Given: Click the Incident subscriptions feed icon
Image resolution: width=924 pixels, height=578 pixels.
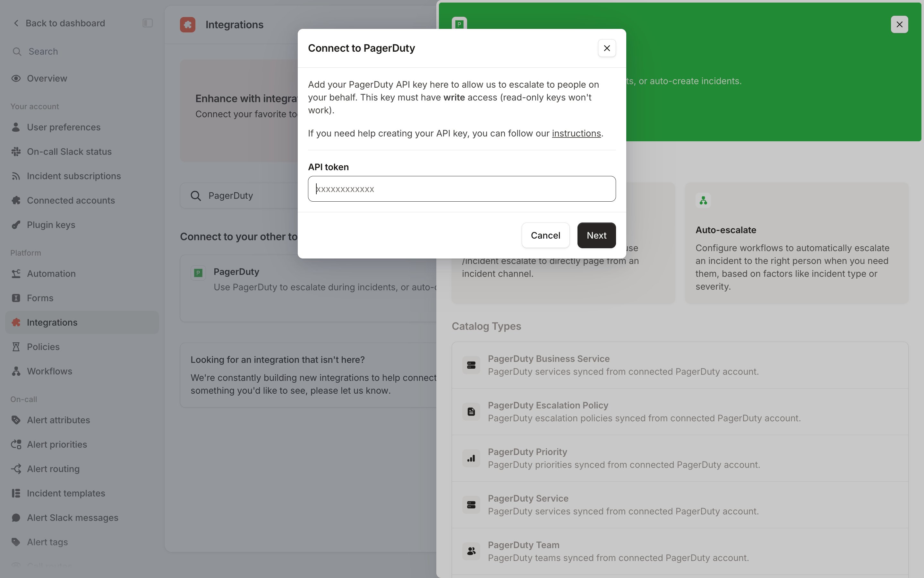Looking at the screenshot, I should (16, 176).
